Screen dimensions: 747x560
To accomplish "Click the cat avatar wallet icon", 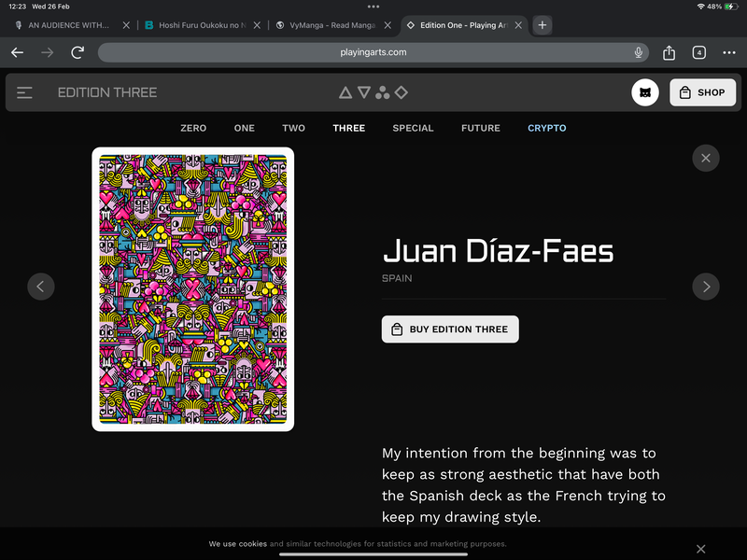I will 645,92.
